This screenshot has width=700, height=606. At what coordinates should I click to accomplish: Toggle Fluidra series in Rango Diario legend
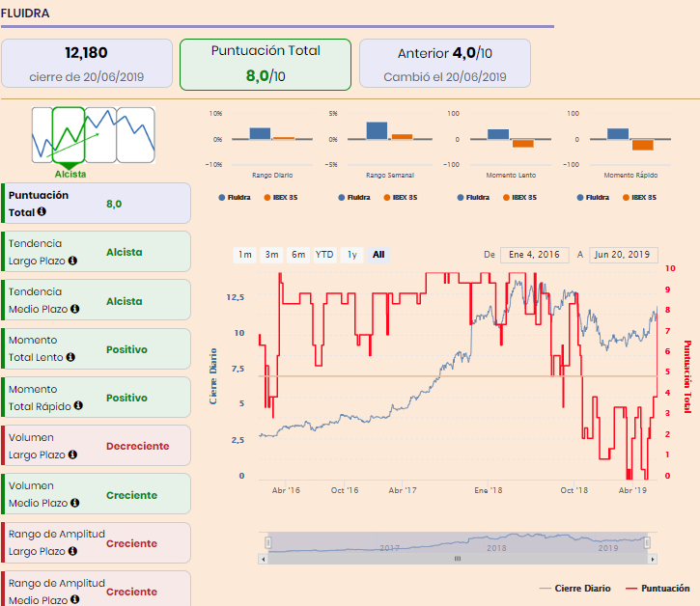(235, 197)
